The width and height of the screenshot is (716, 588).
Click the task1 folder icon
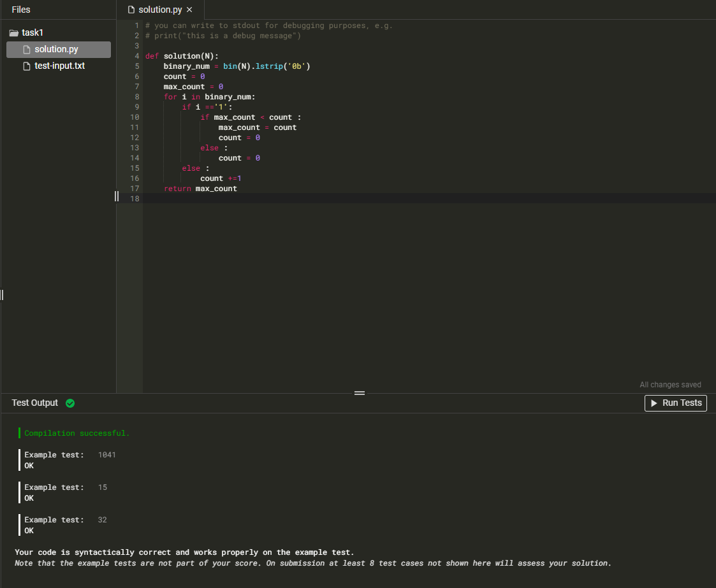(x=13, y=32)
